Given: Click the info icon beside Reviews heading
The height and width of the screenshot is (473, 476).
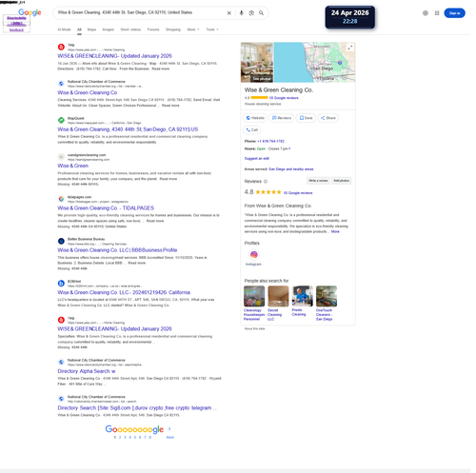Looking at the screenshot, I should point(266,182).
